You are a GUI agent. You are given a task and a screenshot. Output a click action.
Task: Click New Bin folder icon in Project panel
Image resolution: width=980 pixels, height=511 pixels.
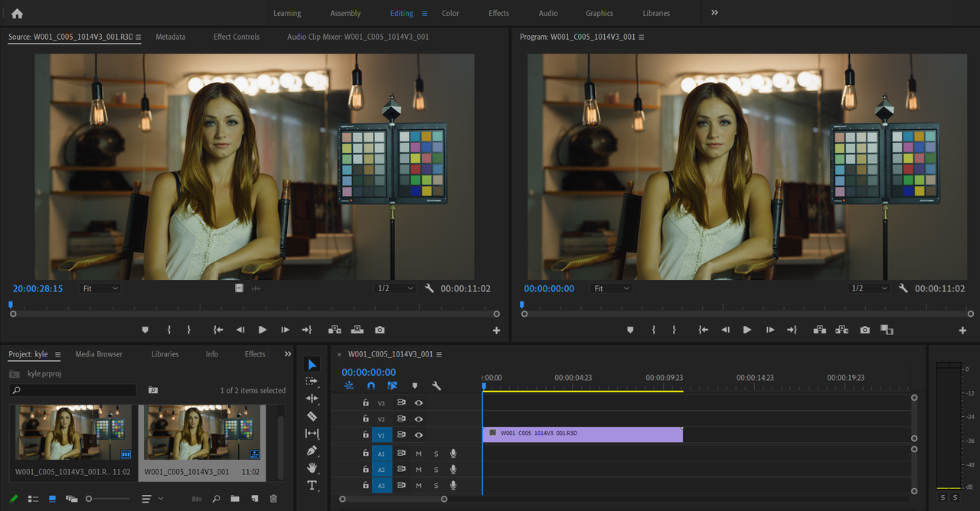[x=235, y=499]
